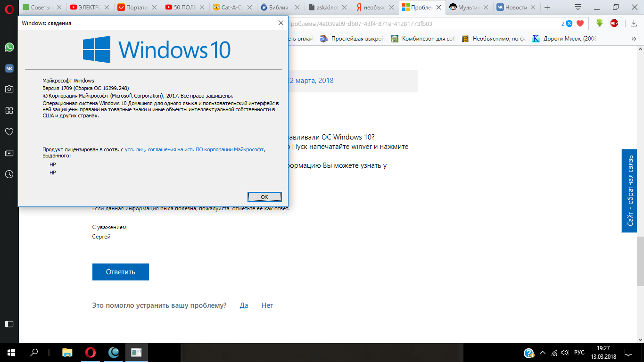Open the clock showing 19:27 13.03.2018
The height and width of the screenshot is (362, 644).
click(603, 352)
